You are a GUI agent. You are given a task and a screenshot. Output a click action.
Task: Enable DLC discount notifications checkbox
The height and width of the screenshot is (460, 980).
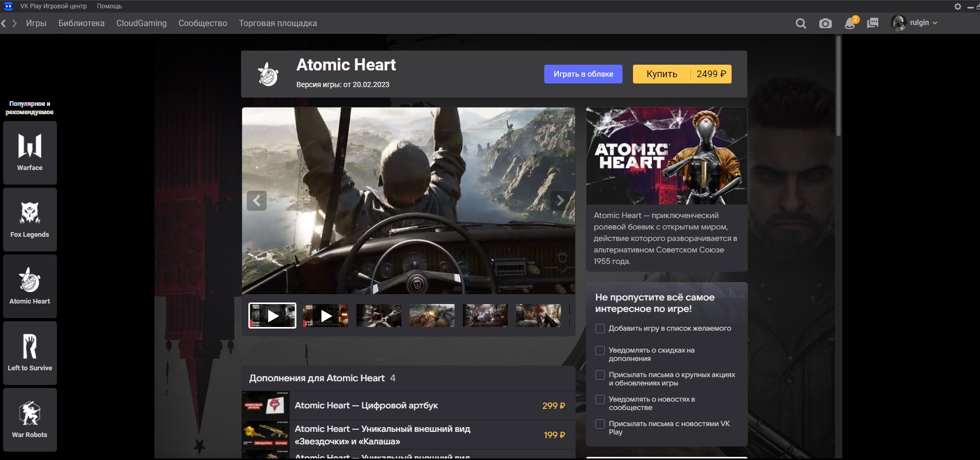coord(600,350)
